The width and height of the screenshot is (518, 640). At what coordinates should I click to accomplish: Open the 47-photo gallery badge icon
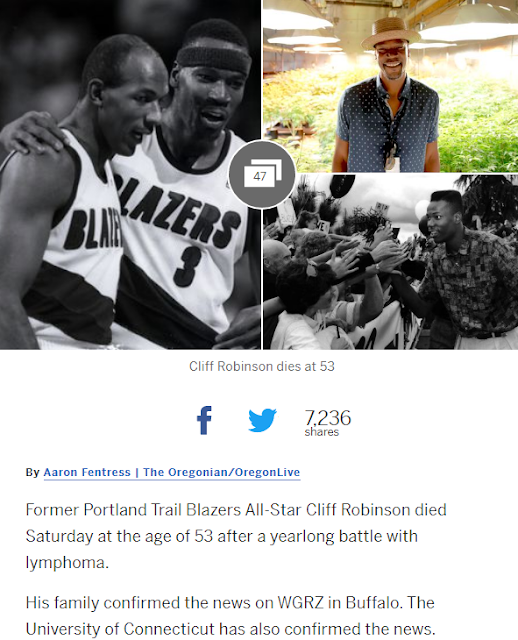[262, 174]
